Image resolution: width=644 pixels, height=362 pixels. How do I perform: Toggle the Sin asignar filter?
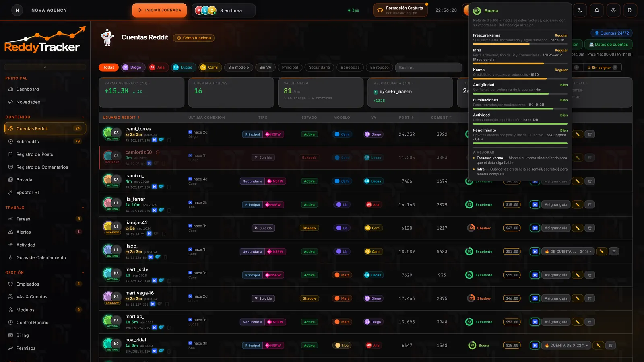[602, 68]
